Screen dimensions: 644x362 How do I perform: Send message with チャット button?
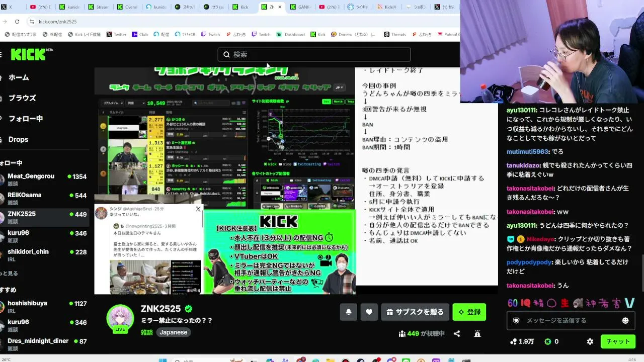pyautogui.click(x=618, y=341)
